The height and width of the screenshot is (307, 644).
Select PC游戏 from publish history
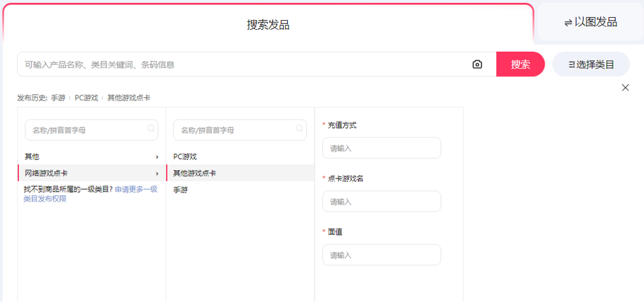pos(86,98)
